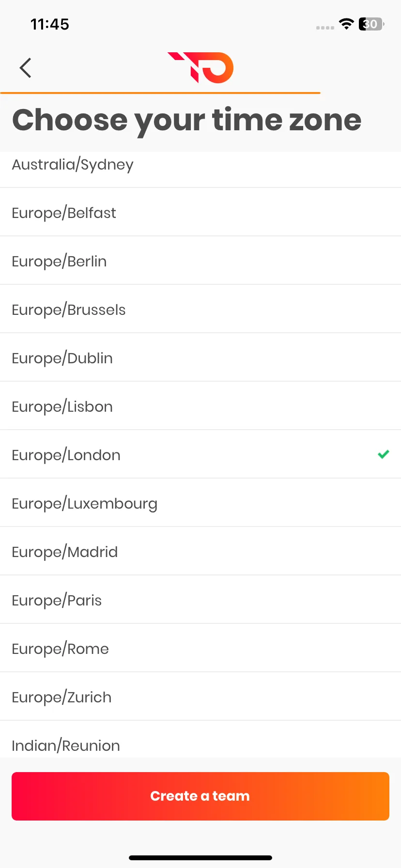The image size is (401, 868).
Task: Tap the Wi-Fi status icon
Action: pyautogui.click(x=346, y=24)
